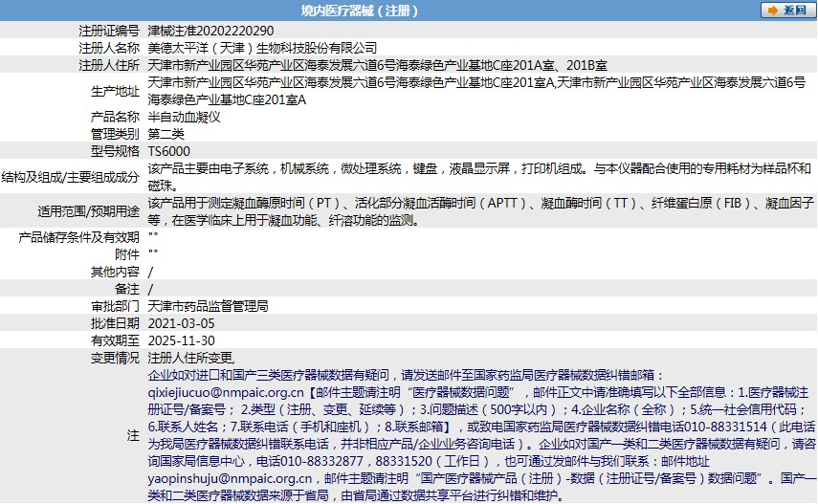Click approval date 2021-03-05
This screenshot has height=504, width=818.
coord(182,323)
